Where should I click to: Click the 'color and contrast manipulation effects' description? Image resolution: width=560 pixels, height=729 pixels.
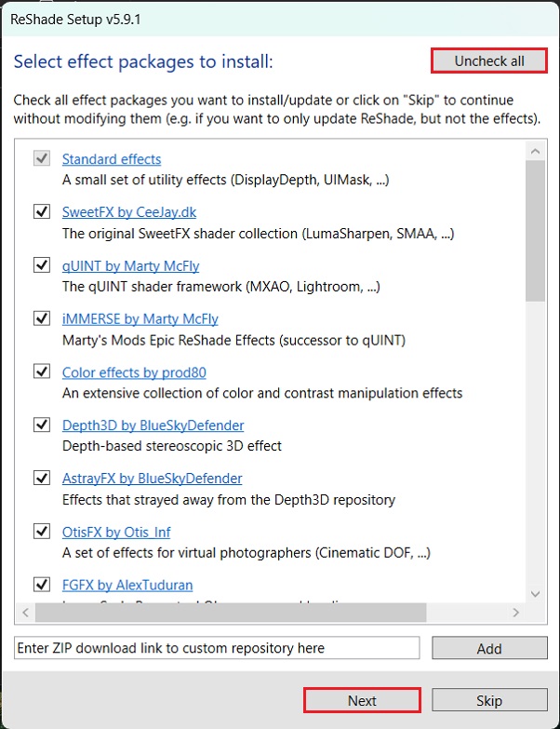pos(262,393)
